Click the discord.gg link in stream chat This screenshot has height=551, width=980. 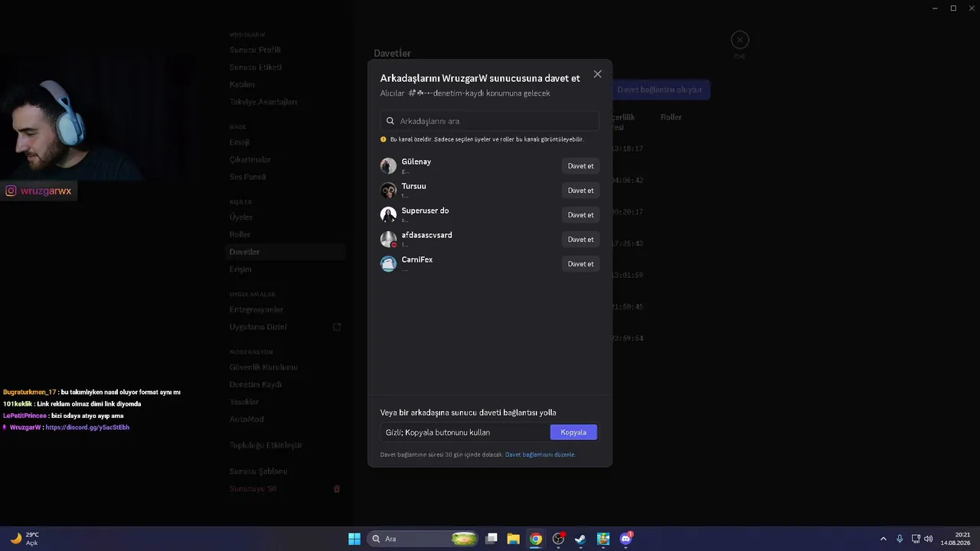click(87, 428)
